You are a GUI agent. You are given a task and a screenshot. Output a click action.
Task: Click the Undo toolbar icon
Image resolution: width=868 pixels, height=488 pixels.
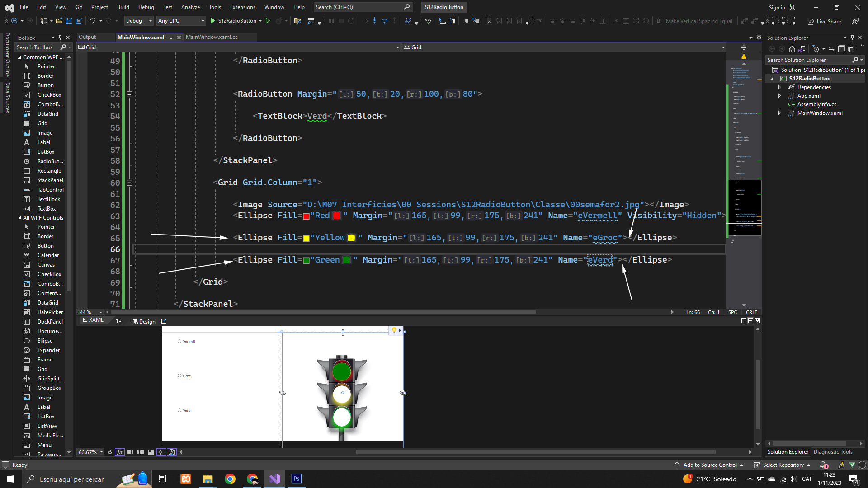pos(92,21)
